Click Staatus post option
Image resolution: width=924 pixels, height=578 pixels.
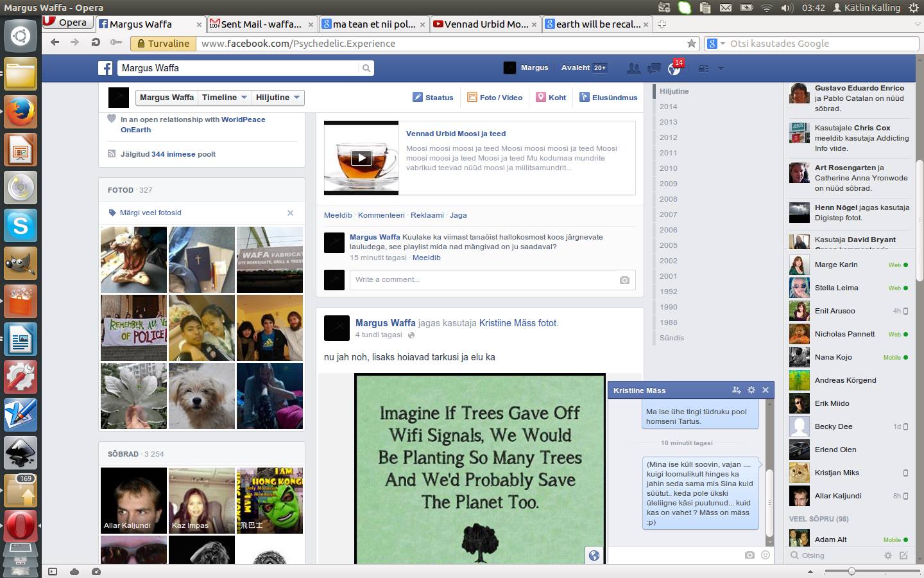tap(433, 98)
